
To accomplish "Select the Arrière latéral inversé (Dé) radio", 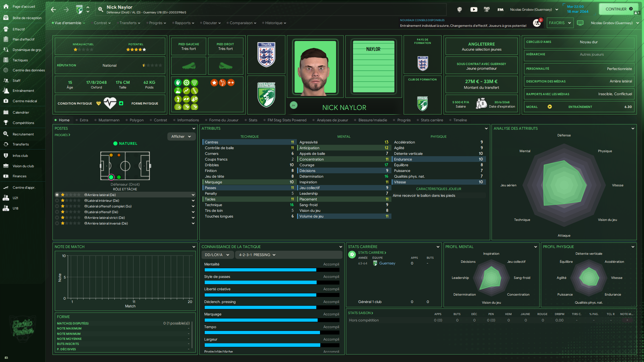I will click(x=57, y=223).
